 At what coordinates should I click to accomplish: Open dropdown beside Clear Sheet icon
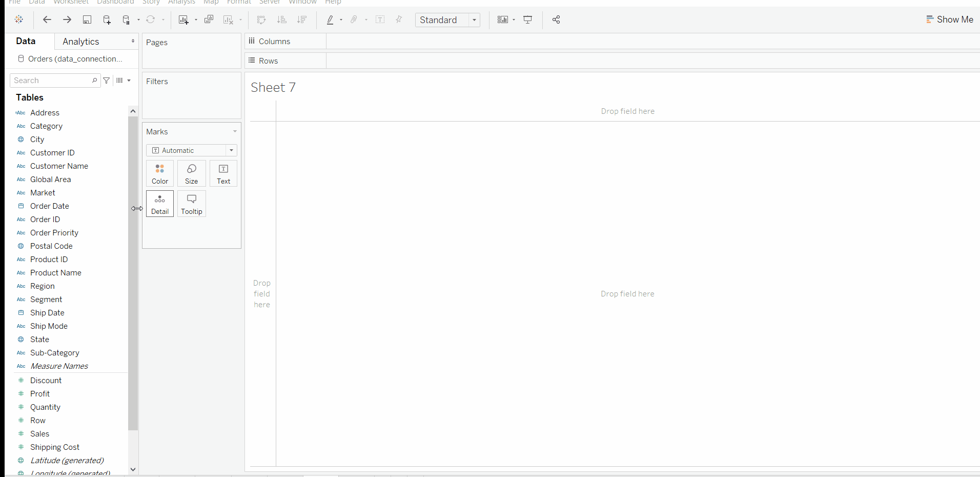pos(240,19)
